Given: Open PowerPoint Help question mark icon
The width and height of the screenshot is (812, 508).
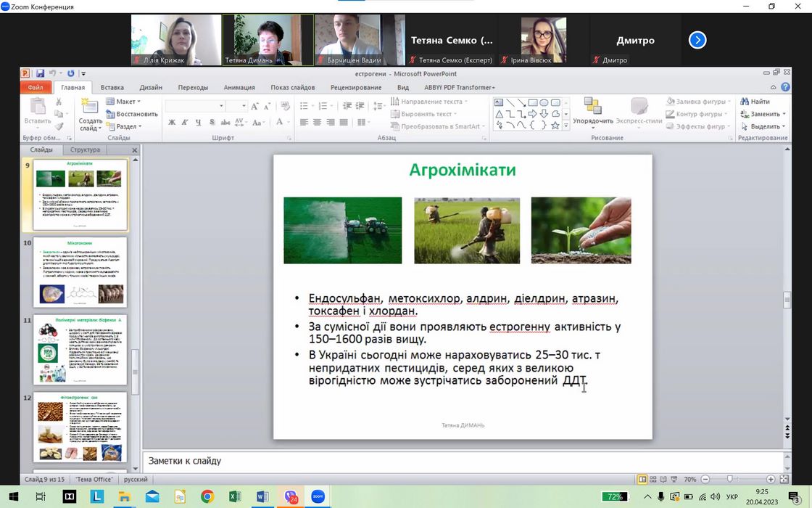Looking at the screenshot, I should pos(786,87).
